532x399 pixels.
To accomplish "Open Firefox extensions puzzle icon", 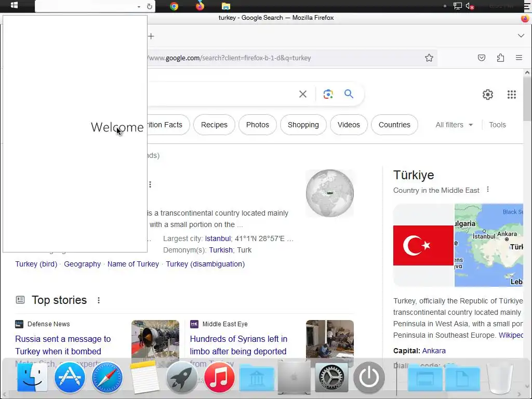I will click(500, 58).
